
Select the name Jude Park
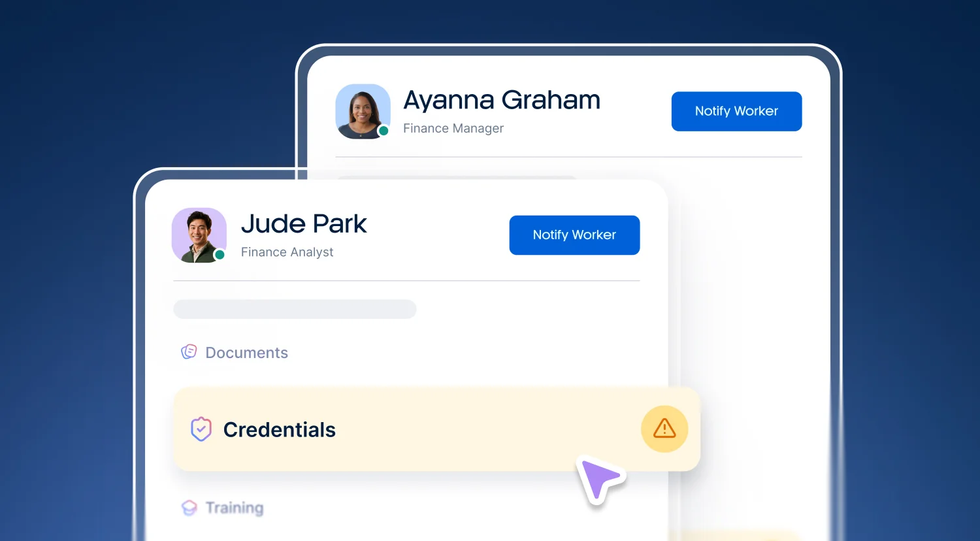pyautogui.click(x=304, y=224)
